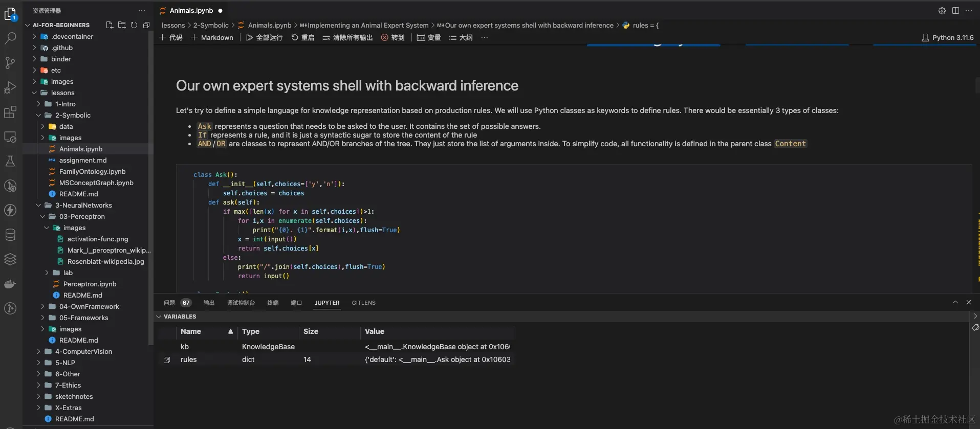Clear all outputs with 清除所有输出
The height and width of the screenshot is (429, 980).
click(x=347, y=37)
